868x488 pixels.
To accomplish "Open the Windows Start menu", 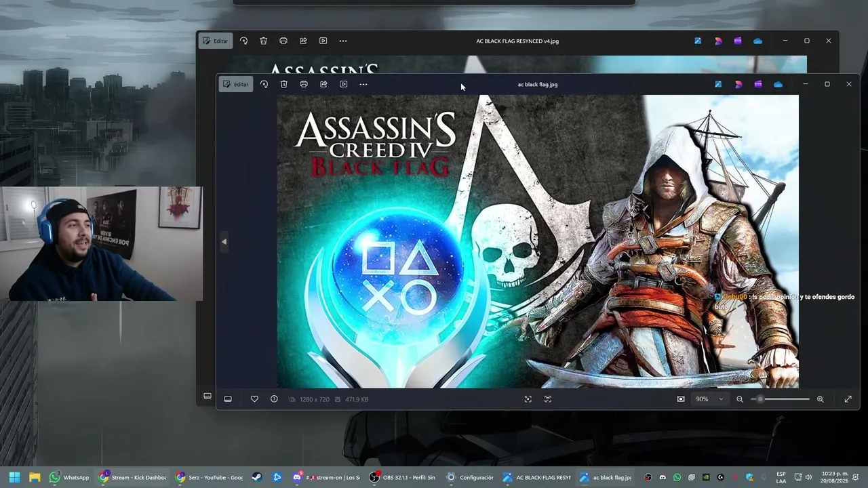I will click(15, 477).
